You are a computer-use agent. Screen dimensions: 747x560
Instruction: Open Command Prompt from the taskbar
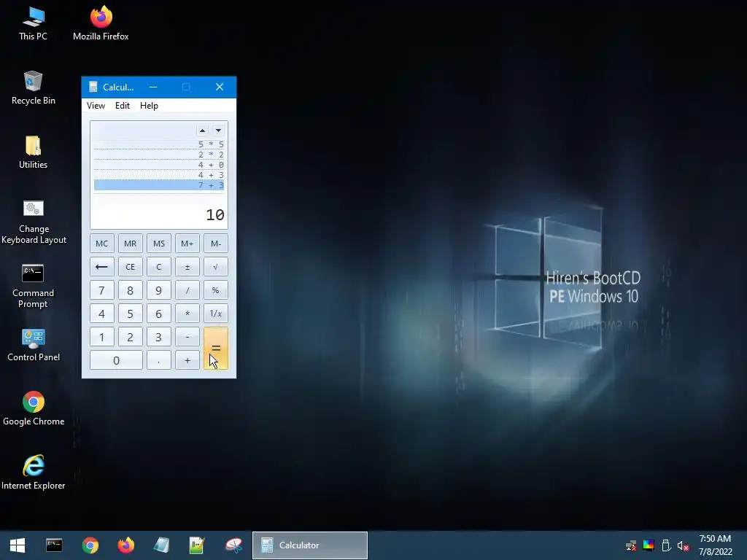pyautogui.click(x=54, y=545)
